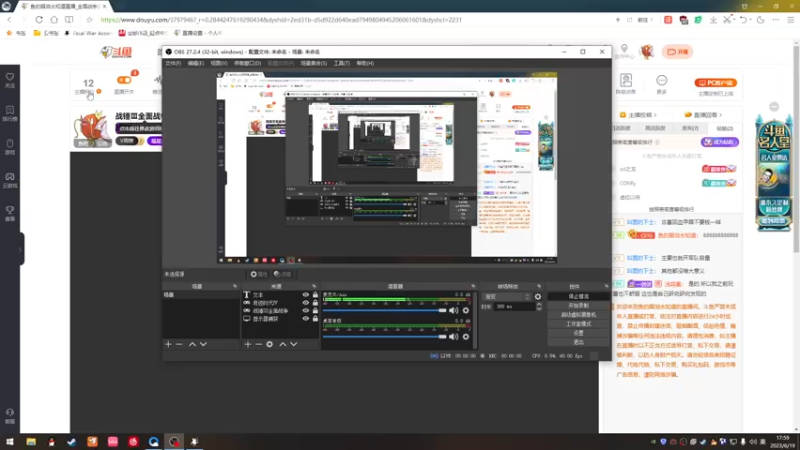Move the scene up in the Scenes panel
This screenshot has width=800, height=450.
point(192,344)
